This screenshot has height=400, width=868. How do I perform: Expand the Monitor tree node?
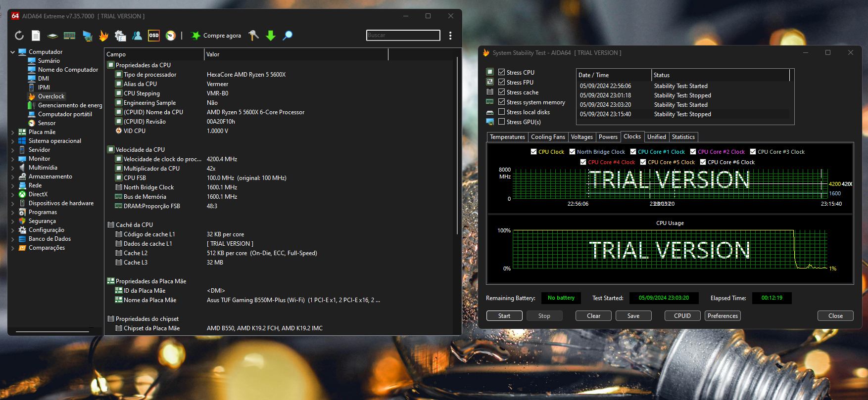[12, 159]
